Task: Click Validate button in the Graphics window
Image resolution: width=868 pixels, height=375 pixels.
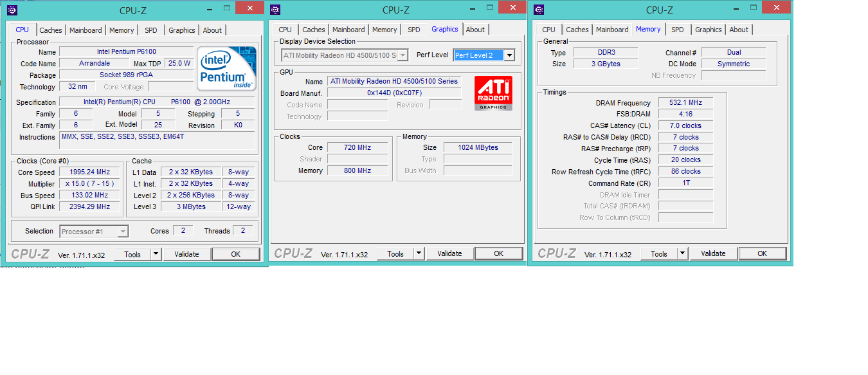Action: pyautogui.click(x=449, y=253)
